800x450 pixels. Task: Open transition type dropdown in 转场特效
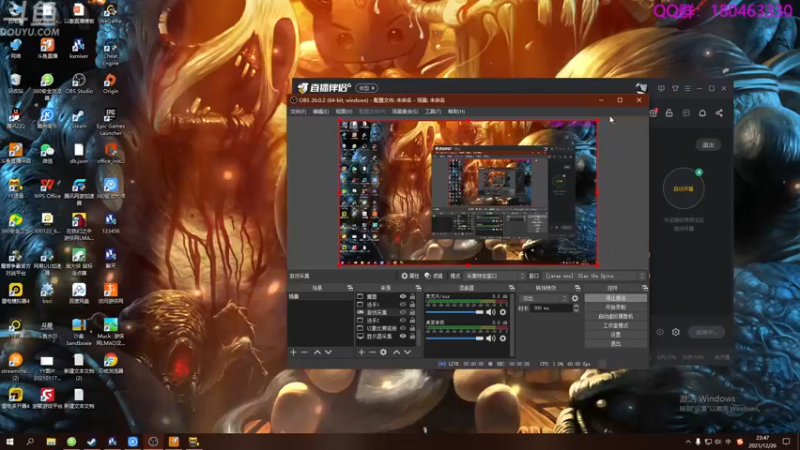pyautogui.click(x=544, y=298)
